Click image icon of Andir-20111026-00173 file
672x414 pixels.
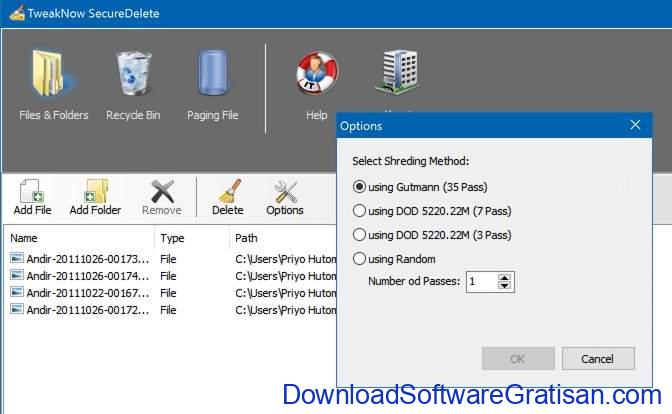pos(17,258)
